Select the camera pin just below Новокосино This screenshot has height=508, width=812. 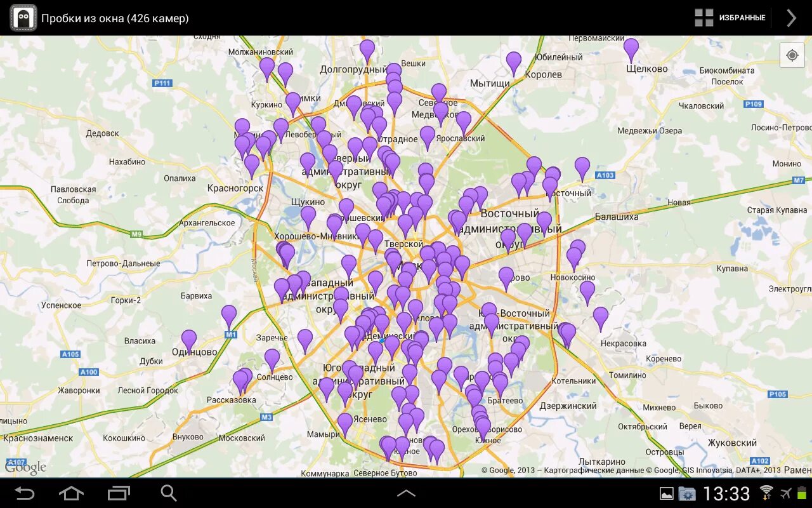click(x=587, y=291)
